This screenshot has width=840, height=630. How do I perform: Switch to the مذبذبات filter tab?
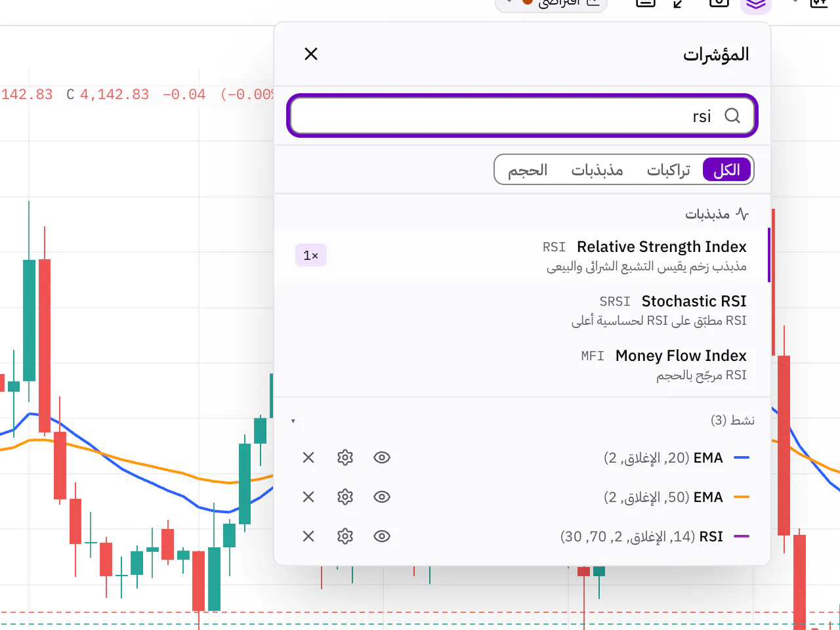597,170
